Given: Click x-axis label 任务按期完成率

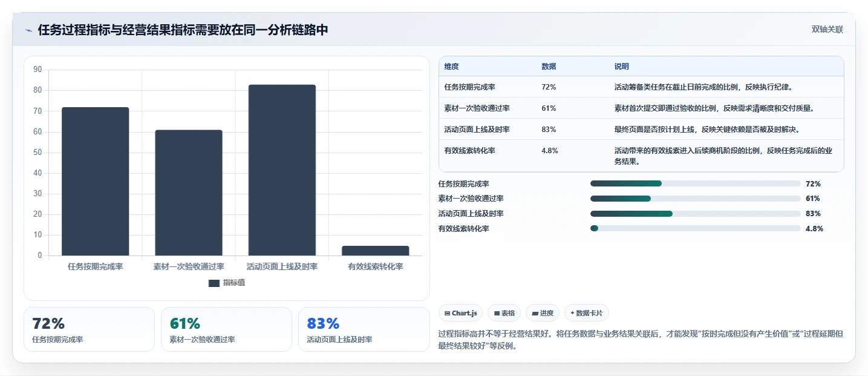Looking at the screenshot, I should (x=96, y=267).
